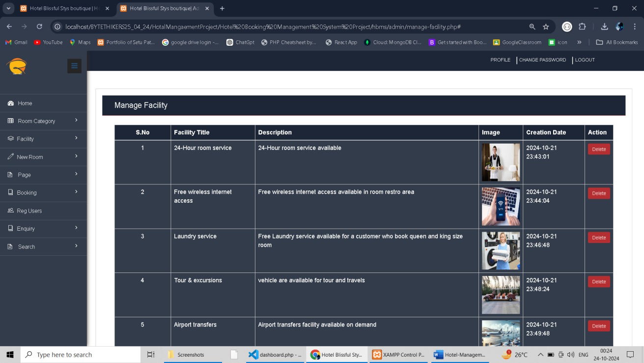
Task: Reload the page with the browser refresh icon
Action: [39, 27]
